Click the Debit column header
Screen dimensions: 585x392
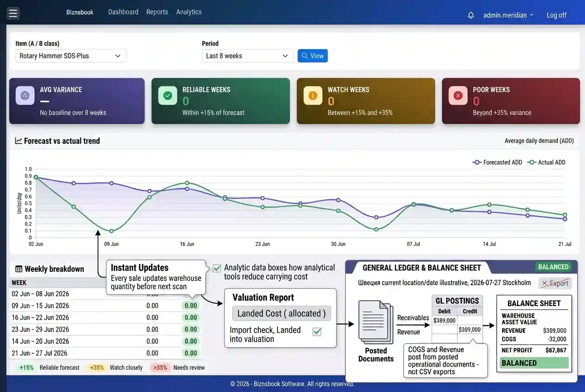point(444,312)
